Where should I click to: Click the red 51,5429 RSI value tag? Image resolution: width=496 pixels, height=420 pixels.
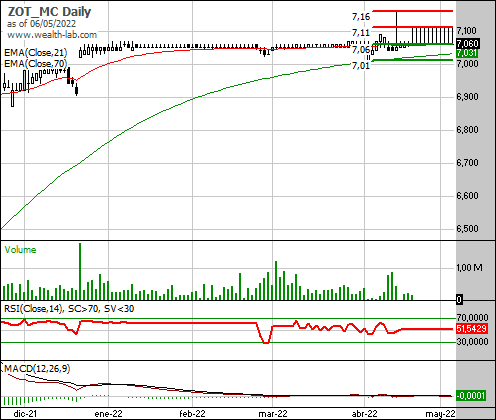472,329
